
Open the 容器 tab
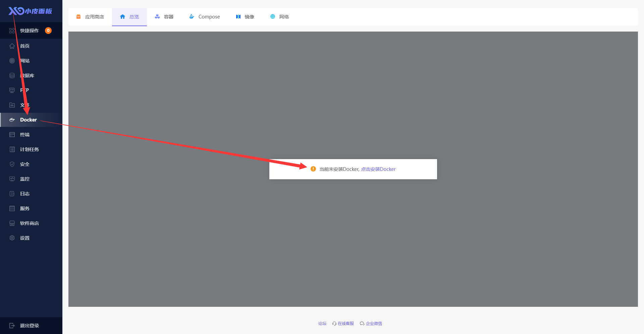point(164,17)
